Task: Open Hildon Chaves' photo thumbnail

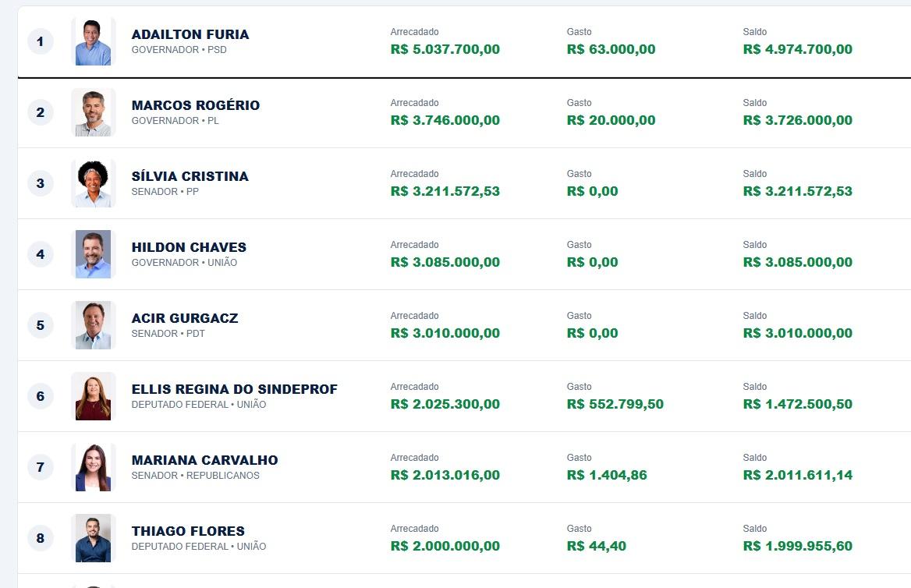Action: click(x=93, y=254)
